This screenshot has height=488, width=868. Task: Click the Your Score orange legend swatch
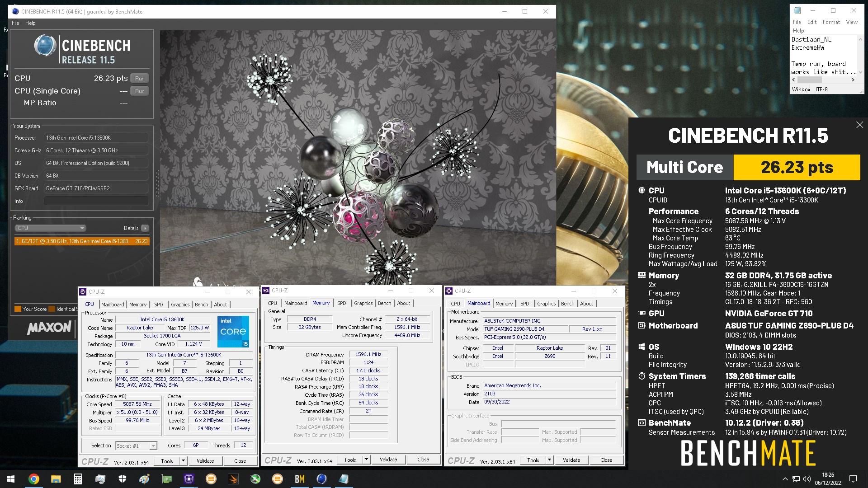click(18, 309)
